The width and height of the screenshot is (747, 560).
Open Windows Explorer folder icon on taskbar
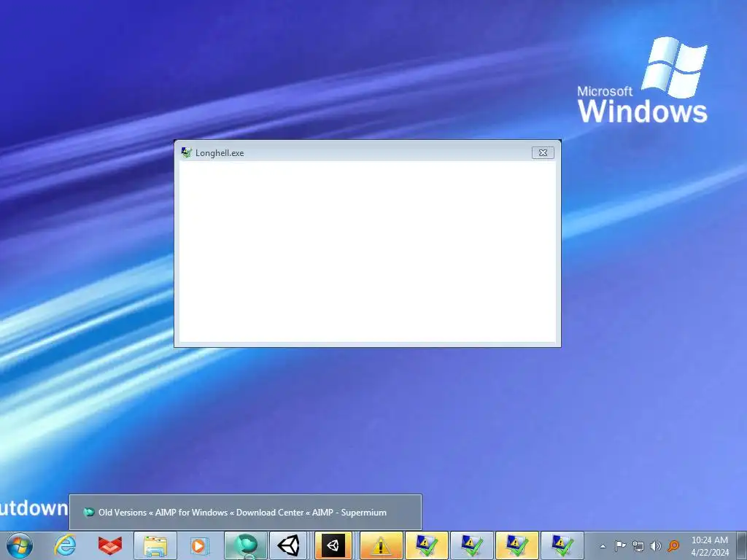155,545
